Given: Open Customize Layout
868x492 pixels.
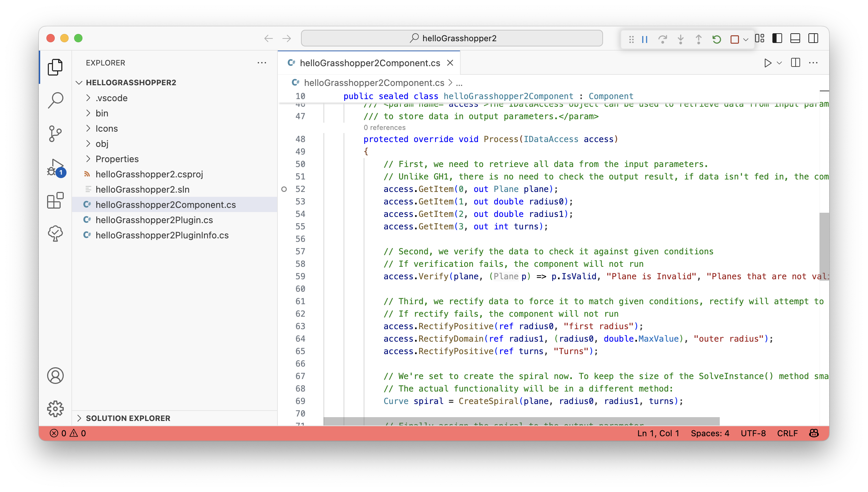Looking at the screenshot, I should [x=760, y=38].
